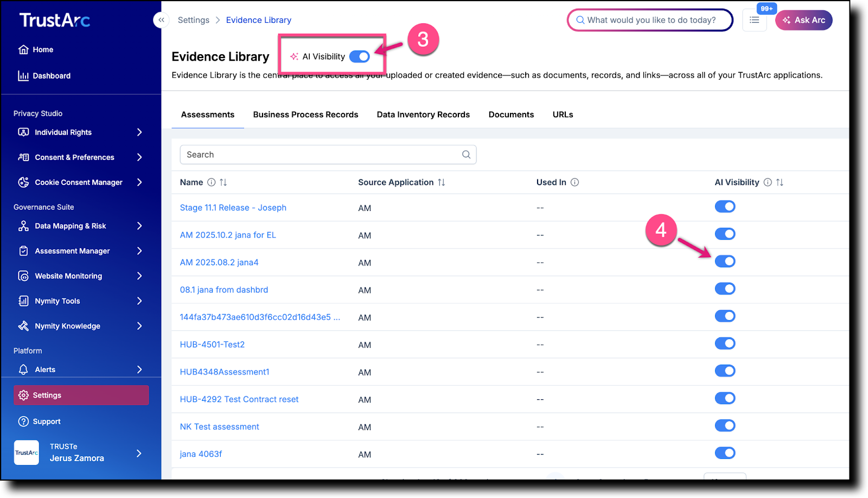
Task: Click info icon beside AI Visibility column header
Action: point(768,182)
